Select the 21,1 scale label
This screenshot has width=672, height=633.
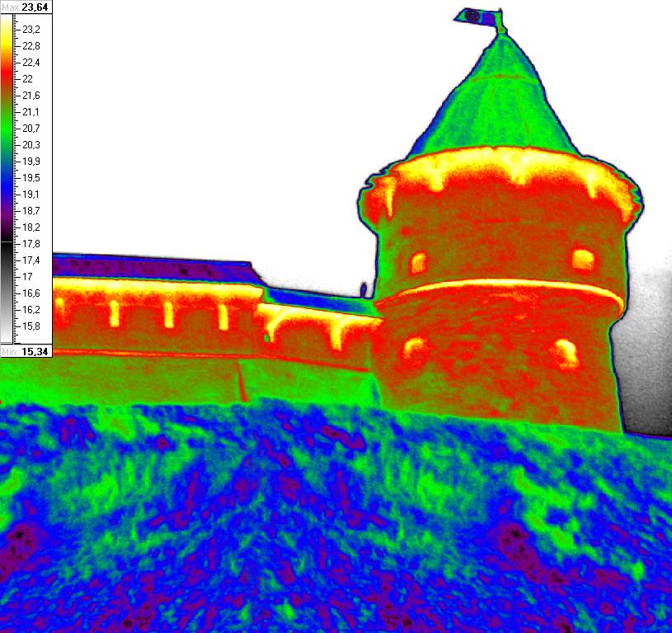[31, 112]
